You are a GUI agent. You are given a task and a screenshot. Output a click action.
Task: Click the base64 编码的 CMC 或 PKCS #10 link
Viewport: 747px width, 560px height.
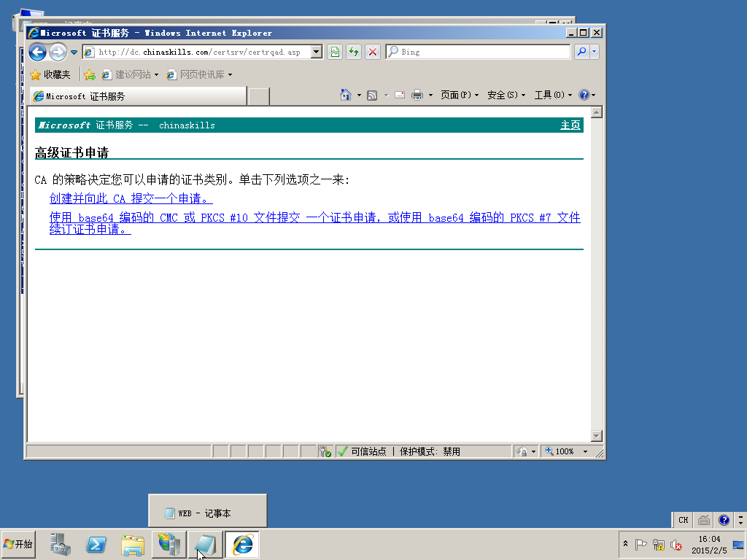tap(315, 223)
